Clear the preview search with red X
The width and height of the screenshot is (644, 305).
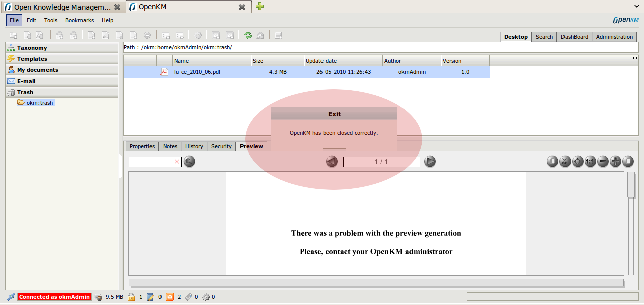pos(177,162)
